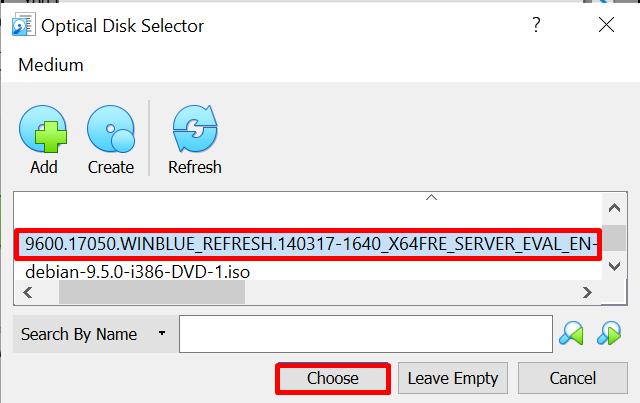Find previous search match icon
The width and height of the screenshot is (640, 403).
coord(573,334)
